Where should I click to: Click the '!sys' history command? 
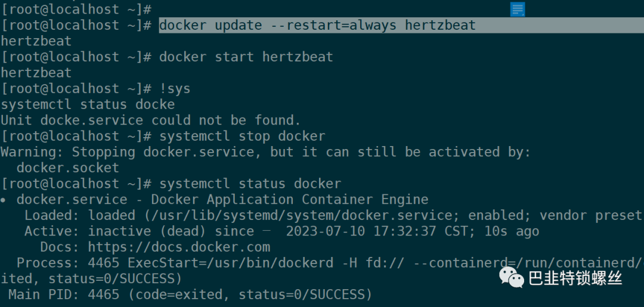175,89
